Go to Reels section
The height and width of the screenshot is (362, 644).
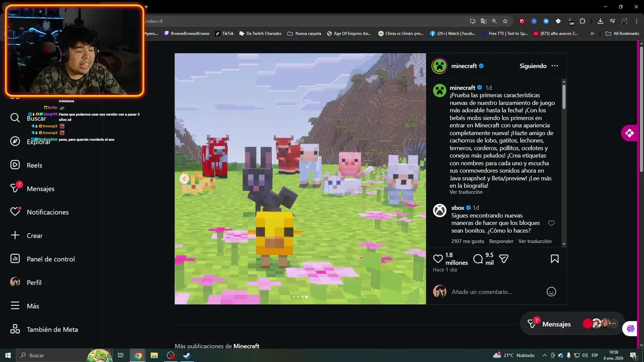click(x=27, y=165)
